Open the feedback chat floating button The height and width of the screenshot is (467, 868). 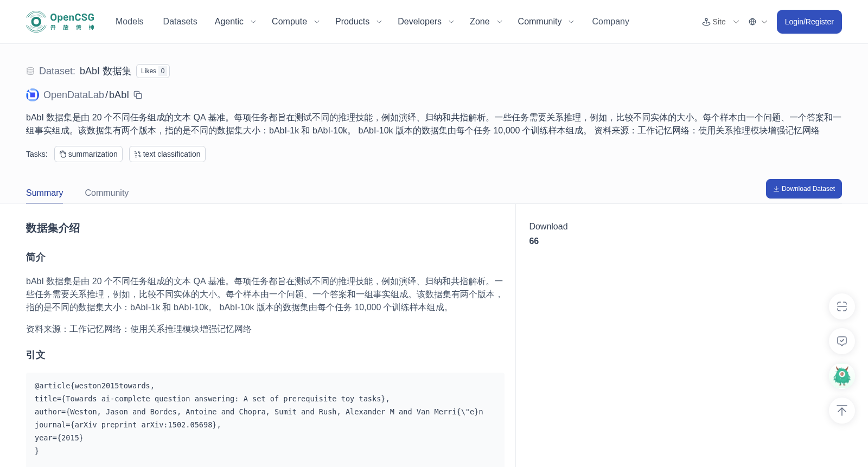[x=842, y=341]
